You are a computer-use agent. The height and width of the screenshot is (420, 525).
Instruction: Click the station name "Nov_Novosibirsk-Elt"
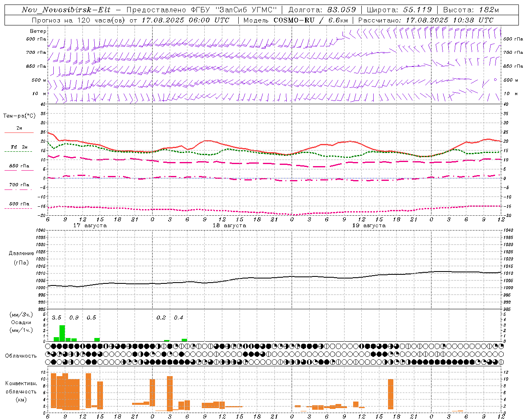pos(66,10)
